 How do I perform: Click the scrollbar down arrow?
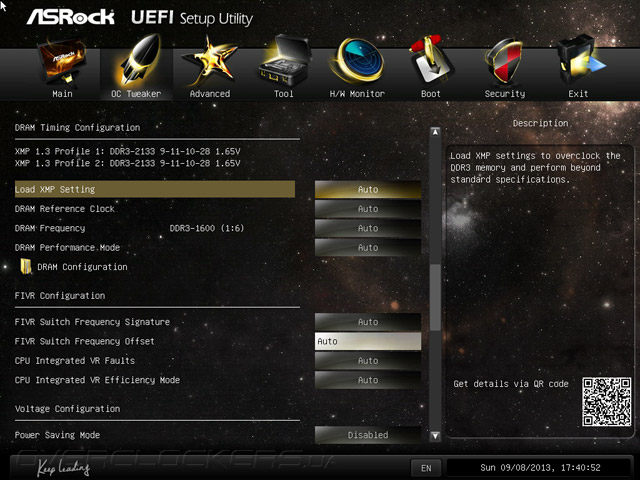435,436
